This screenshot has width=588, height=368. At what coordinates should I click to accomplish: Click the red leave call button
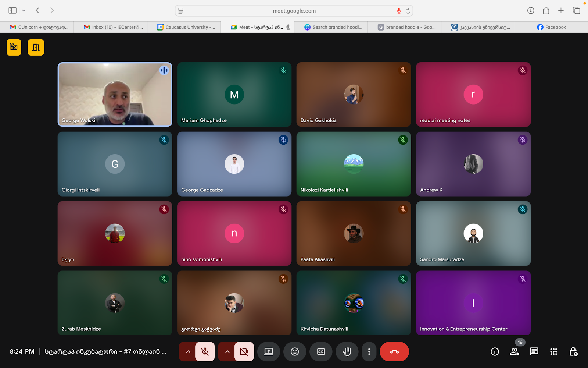(394, 352)
